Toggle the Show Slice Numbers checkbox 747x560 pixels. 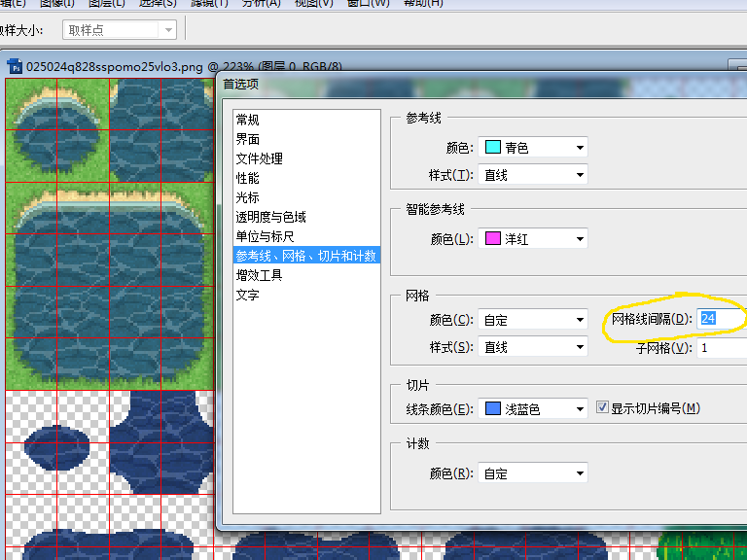tap(602, 407)
